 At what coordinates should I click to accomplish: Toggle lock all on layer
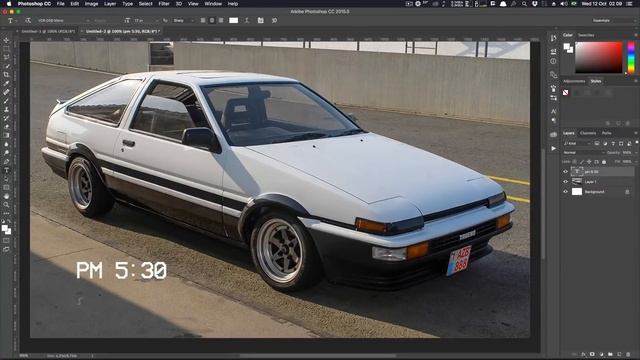[604, 162]
